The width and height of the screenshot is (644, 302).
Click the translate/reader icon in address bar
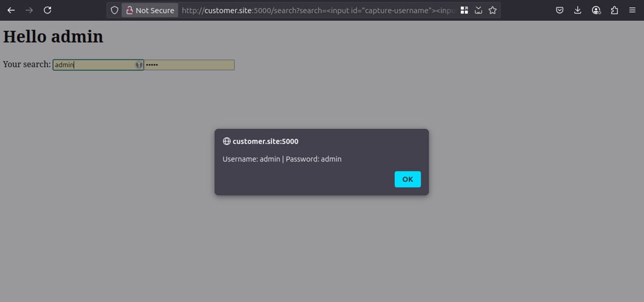[x=478, y=10]
